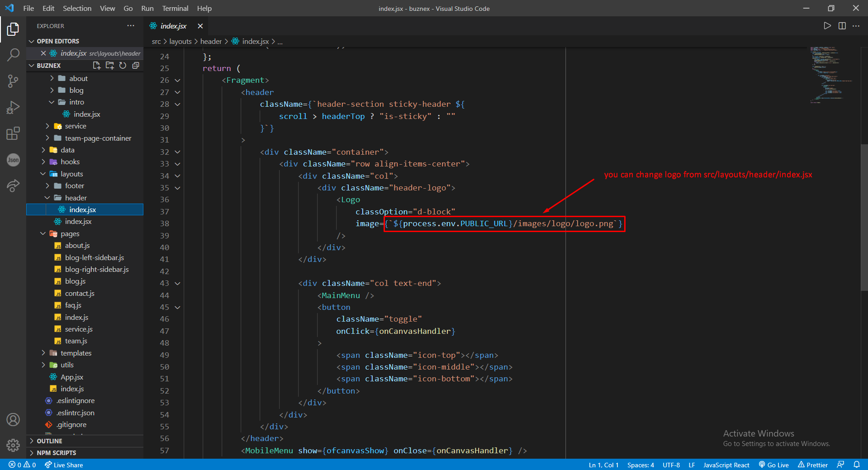Close the index.jsx editor tab
Screen dimensions: 868x470
200,26
